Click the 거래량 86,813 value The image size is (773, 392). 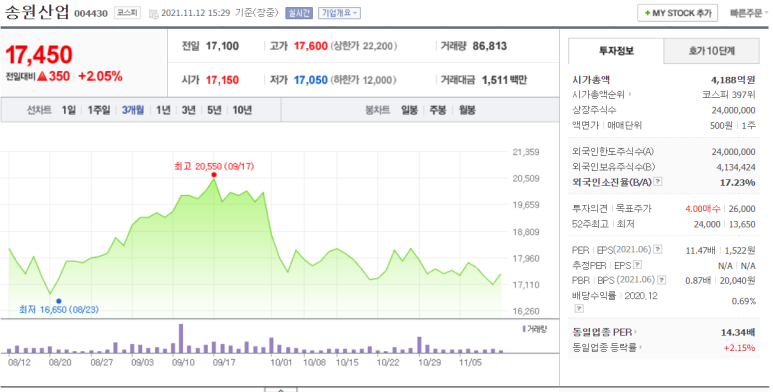pos(490,46)
